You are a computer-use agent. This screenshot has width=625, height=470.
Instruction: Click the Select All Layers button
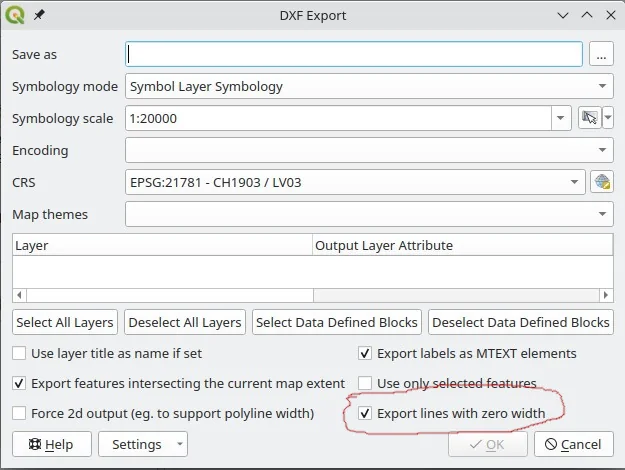click(x=65, y=322)
